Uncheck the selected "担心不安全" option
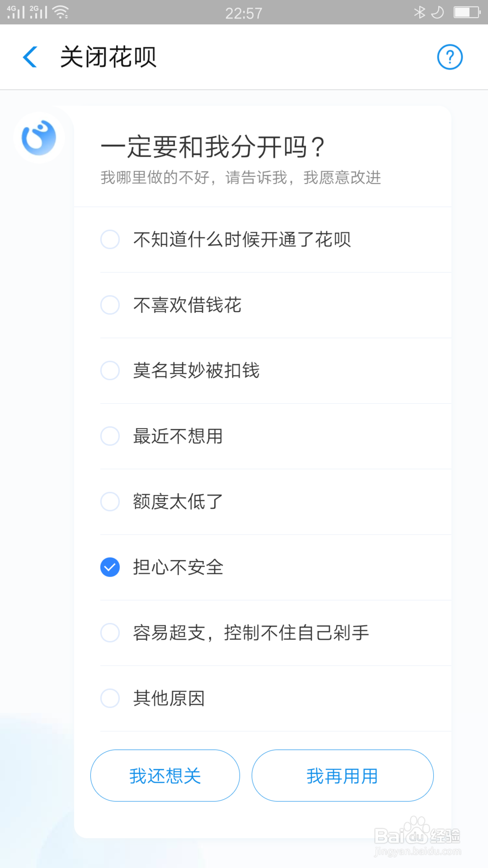 pyautogui.click(x=110, y=567)
